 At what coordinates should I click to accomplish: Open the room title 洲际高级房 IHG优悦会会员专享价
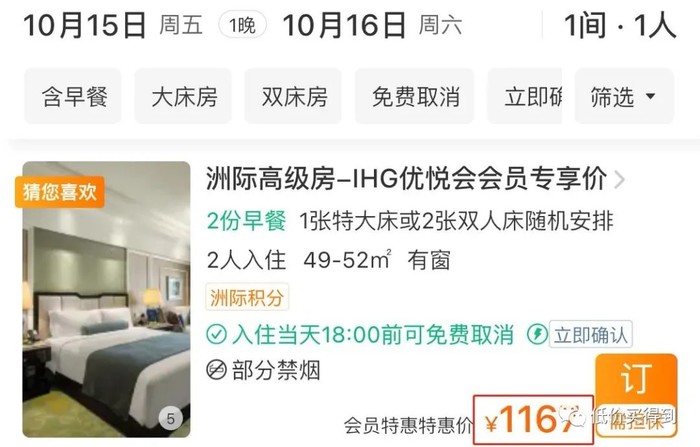tap(406, 179)
